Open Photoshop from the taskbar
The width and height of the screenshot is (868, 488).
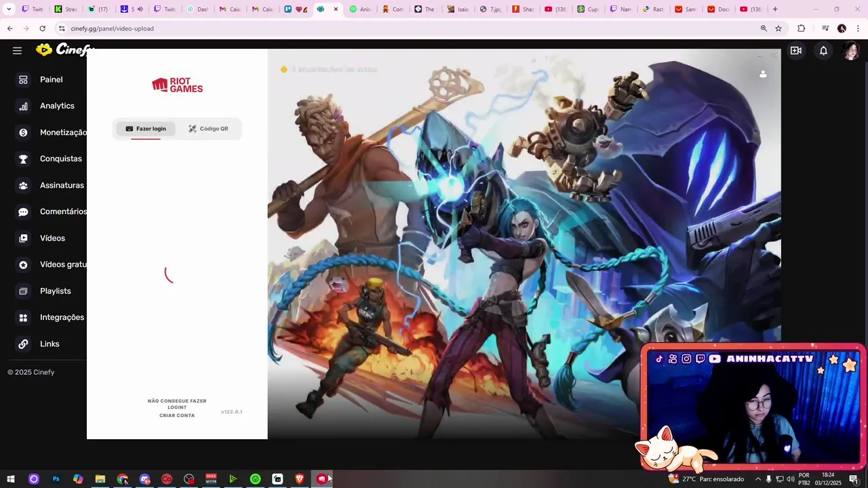click(x=56, y=479)
